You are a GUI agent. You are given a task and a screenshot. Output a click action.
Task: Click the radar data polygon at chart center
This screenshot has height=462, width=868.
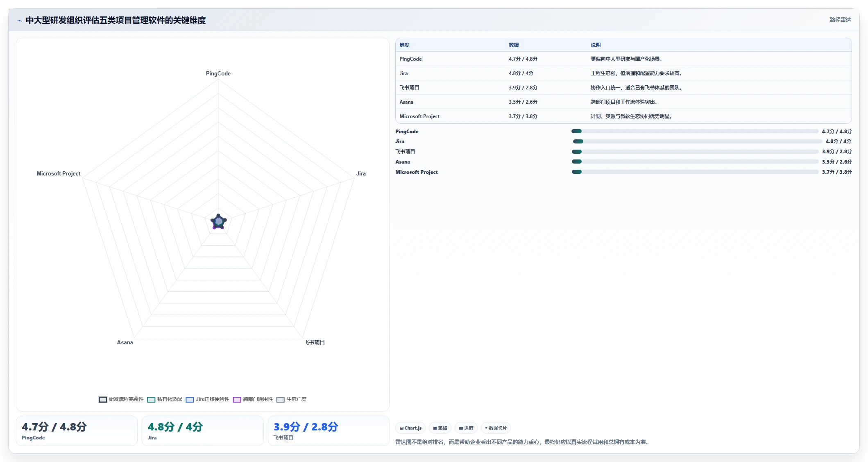(x=218, y=222)
